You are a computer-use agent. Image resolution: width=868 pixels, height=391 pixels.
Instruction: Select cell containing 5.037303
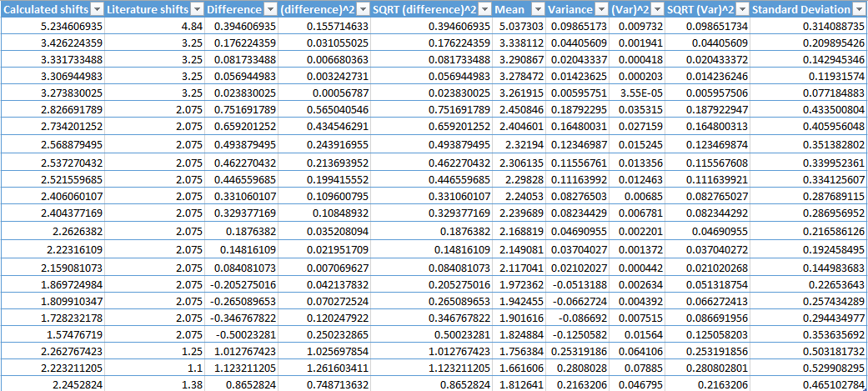tap(519, 26)
